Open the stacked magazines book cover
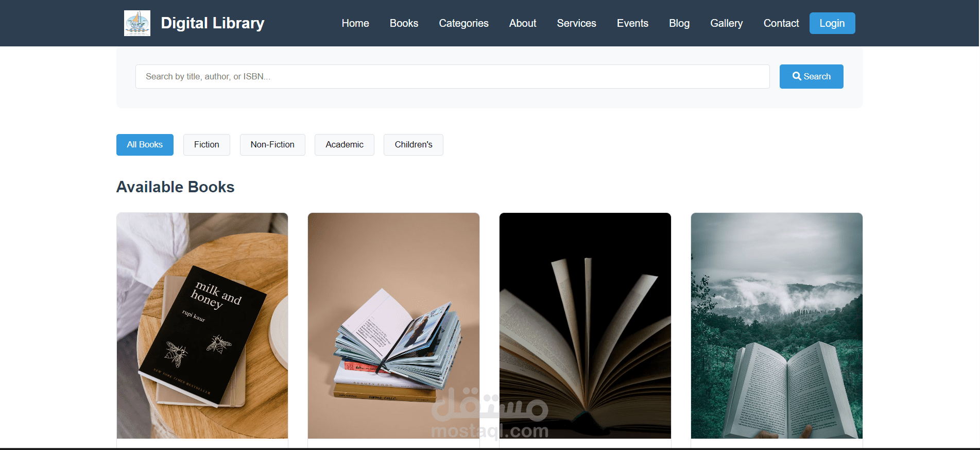Viewport: 980px width, 450px height. [x=393, y=326]
